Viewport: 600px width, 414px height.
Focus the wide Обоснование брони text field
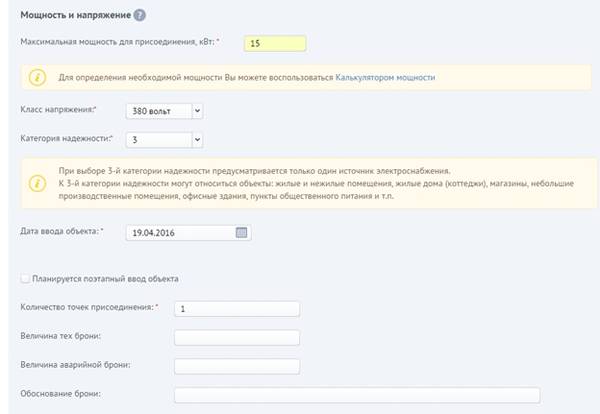point(357,395)
